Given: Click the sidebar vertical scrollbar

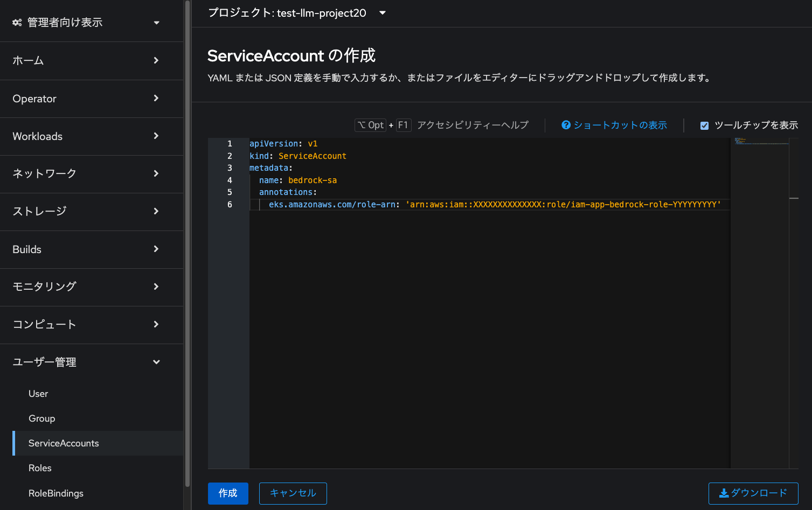Looking at the screenshot, I should pyautogui.click(x=187, y=243).
